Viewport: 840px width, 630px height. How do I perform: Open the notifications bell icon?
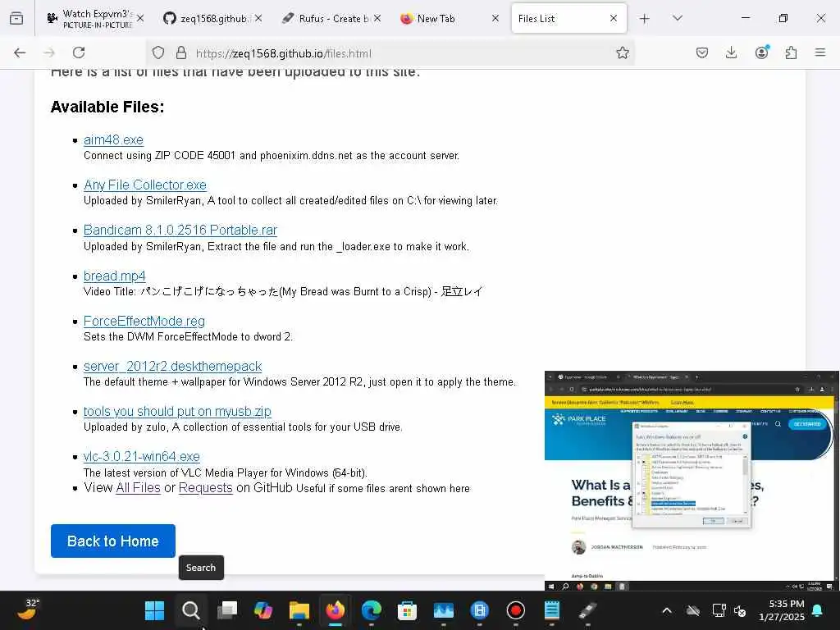point(818,610)
